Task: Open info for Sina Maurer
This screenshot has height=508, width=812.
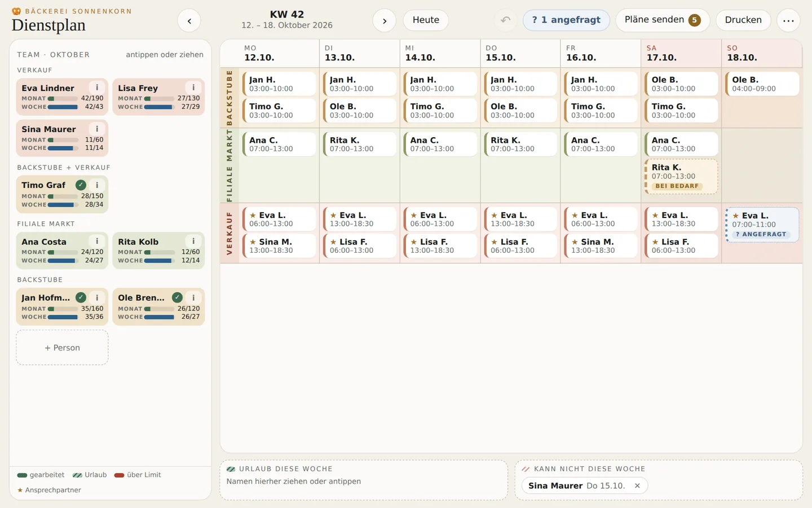Action: click(97, 129)
